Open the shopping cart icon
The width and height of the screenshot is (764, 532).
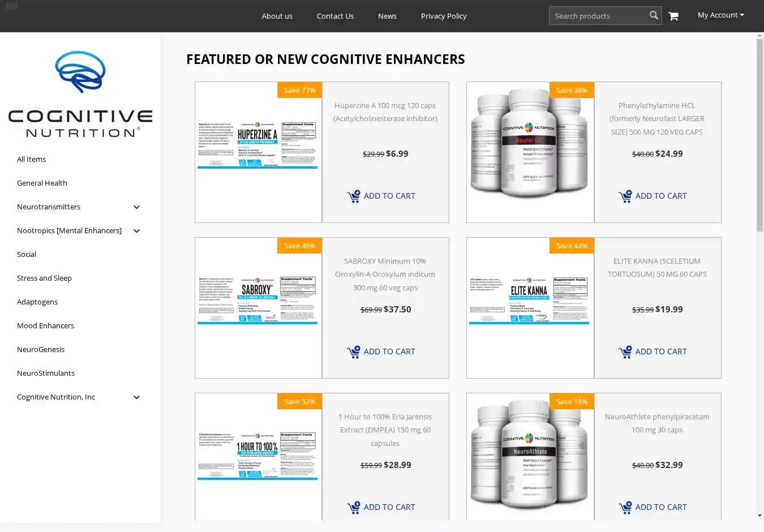pyautogui.click(x=673, y=16)
